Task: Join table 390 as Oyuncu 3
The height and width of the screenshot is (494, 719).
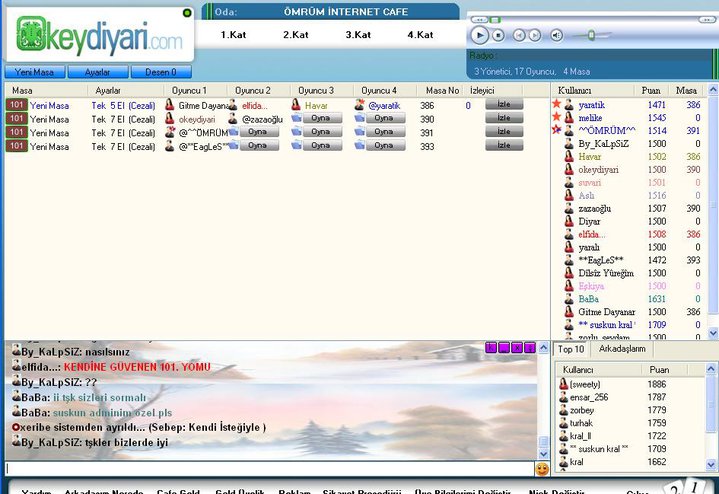Action: [x=322, y=118]
